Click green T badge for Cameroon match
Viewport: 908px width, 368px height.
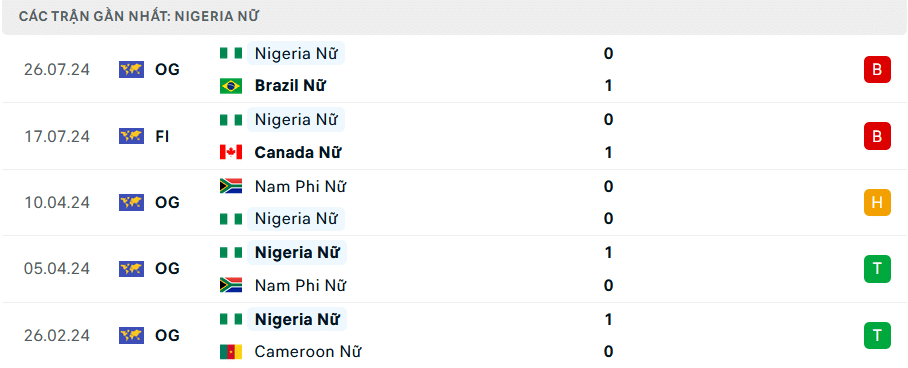click(x=877, y=335)
